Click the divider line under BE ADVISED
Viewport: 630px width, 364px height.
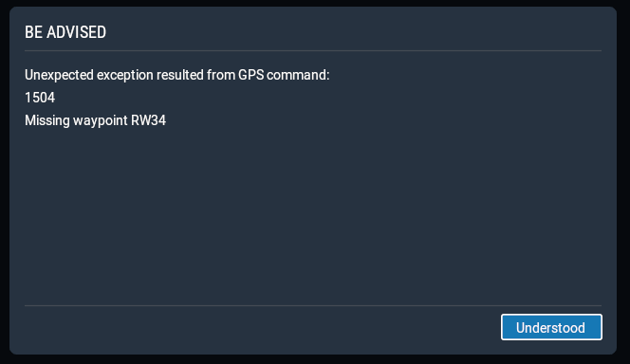tap(313, 50)
